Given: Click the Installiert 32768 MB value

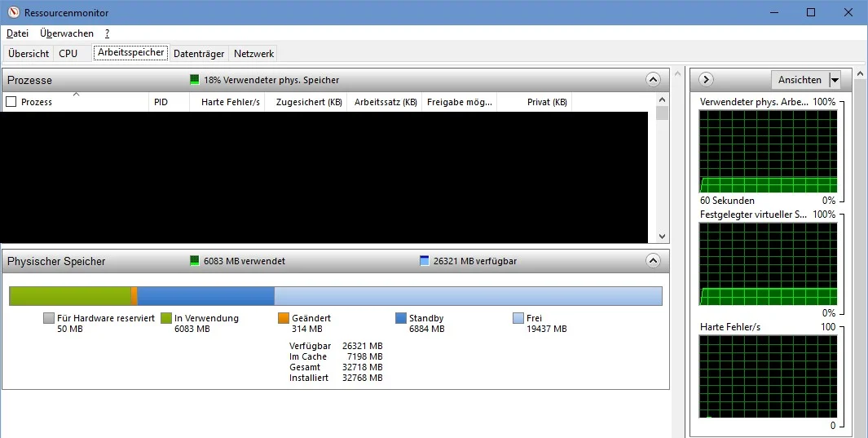Looking at the screenshot, I should [362, 378].
